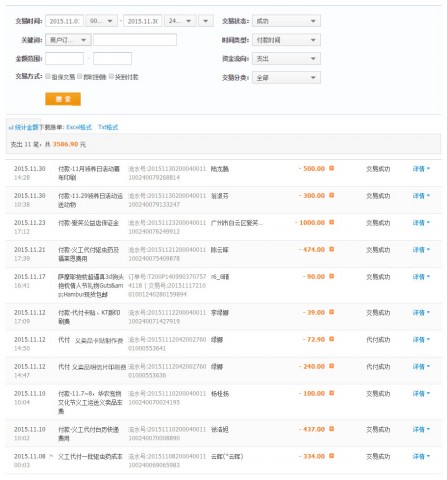Image resolution: width=447 pixels, height=480 pixels.
Task: Click the 交易成功 status in the -334.00 row
Action: click(378, 456)
